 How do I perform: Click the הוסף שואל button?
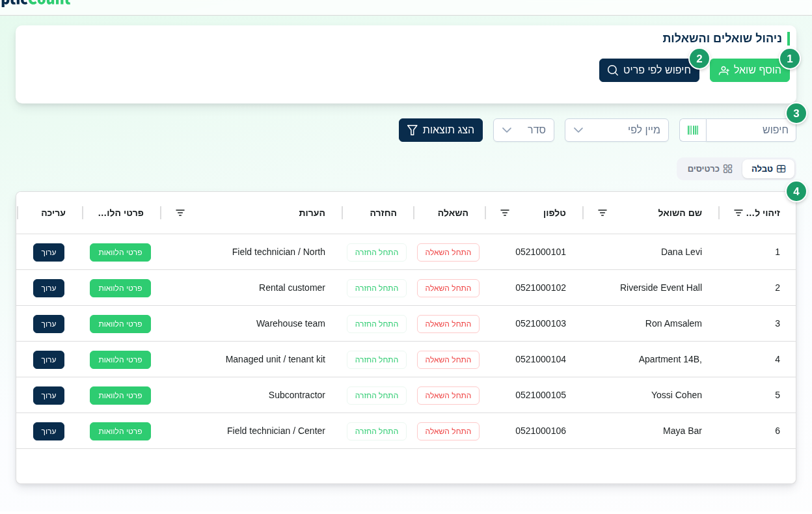click(750, 70)
